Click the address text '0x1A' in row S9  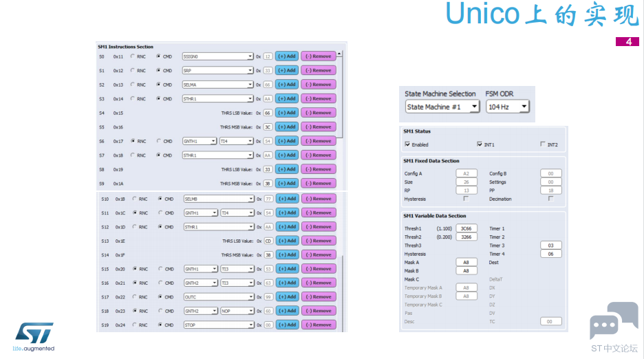(x=118, y=184)
